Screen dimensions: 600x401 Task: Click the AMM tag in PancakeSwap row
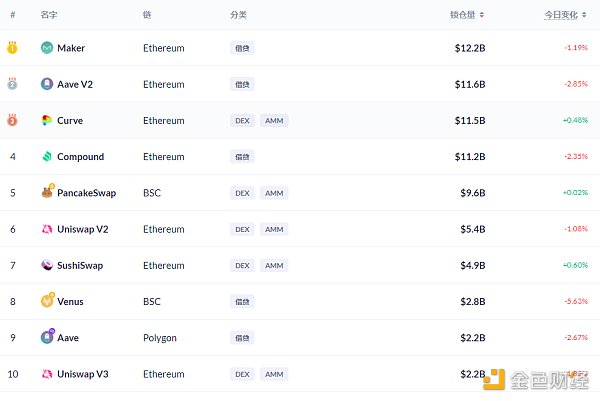click(274, 193)
